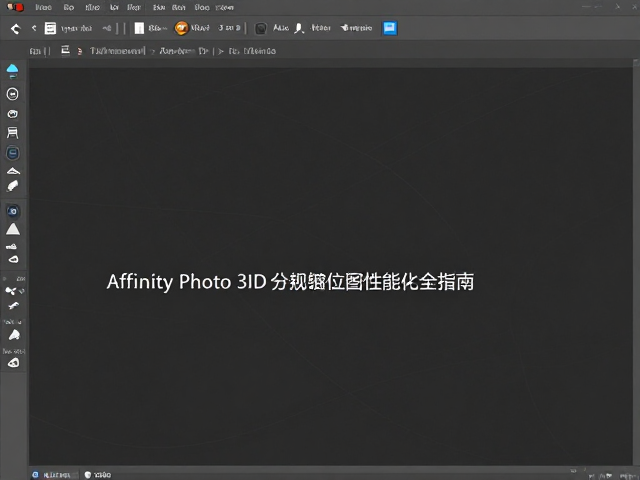Screen dimensions: 640x480
Task: Open the first menu in the menu bar
Action: coord(44,7)
